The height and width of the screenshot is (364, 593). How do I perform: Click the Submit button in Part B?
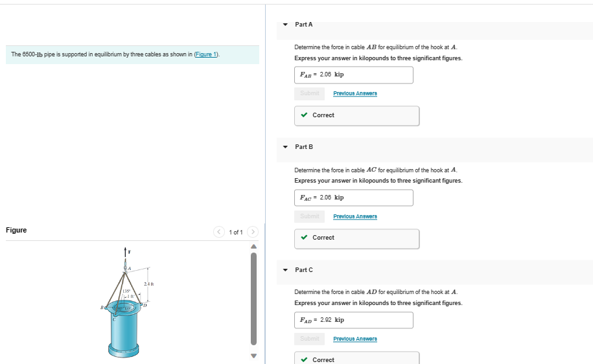[310, 216]
